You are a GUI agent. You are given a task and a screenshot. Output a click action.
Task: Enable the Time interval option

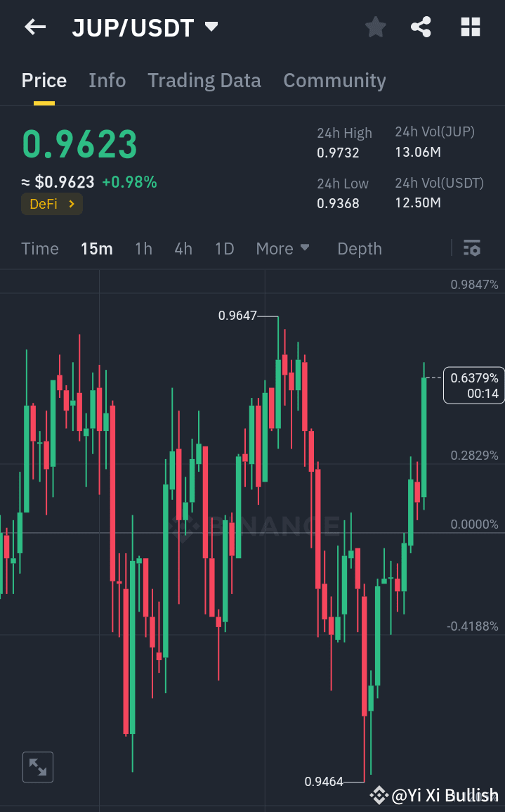(39, 248)
